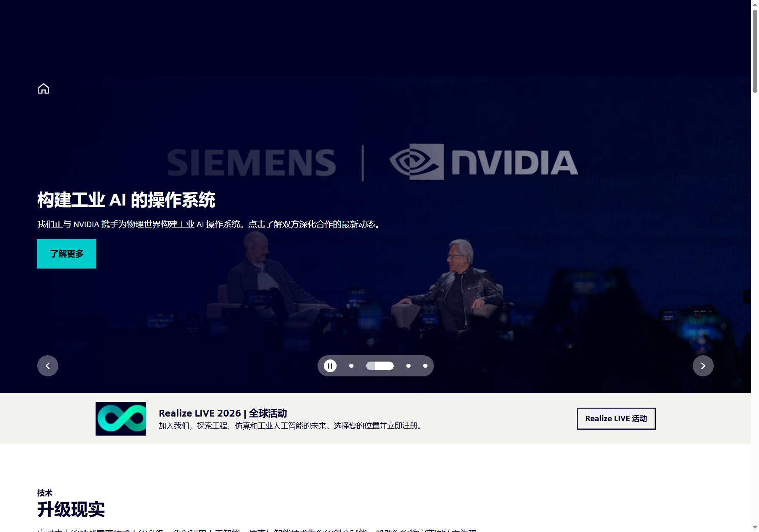Open the Realize LIVE 活动 button
This screenshot has height=532, width=759.
(x=616, y=419)
